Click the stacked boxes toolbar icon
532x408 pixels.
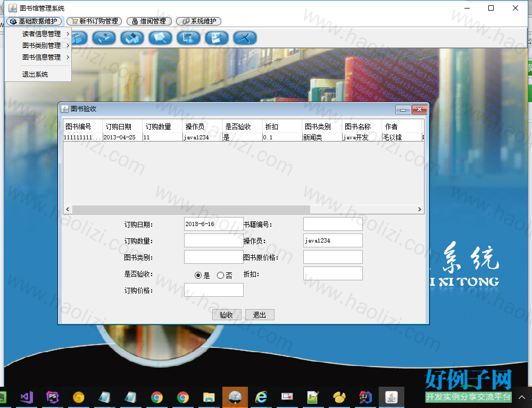coord(132,38)
